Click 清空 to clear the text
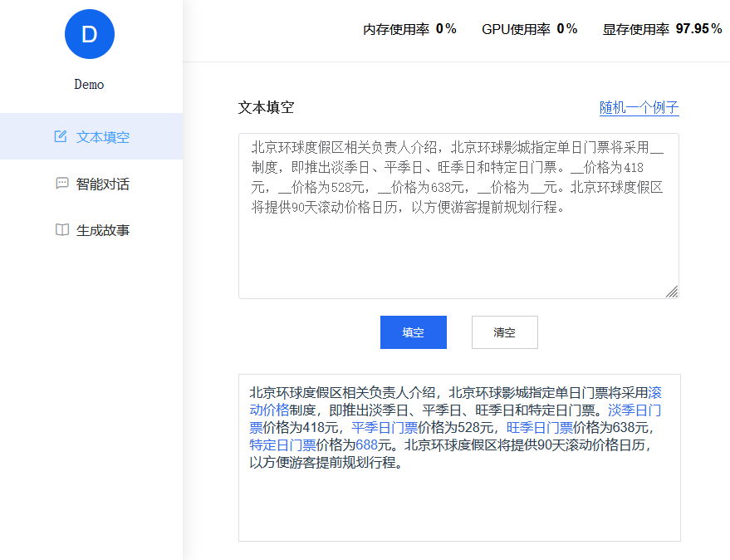This screenshot has width=730, height=560. point(504,332)
